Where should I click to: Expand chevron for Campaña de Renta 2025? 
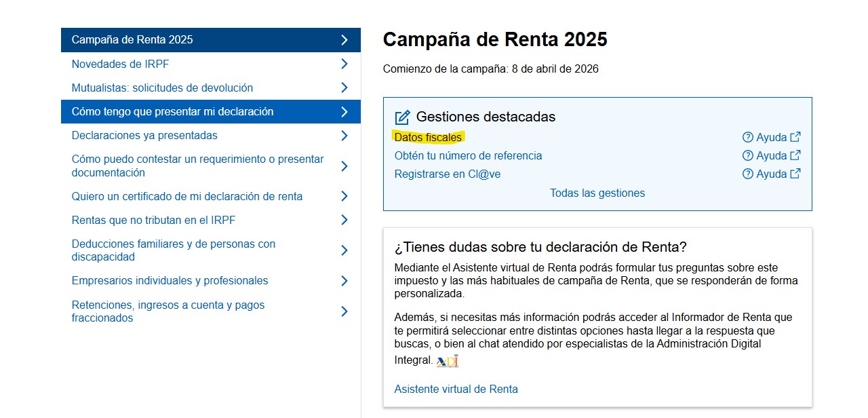coord(344,40)
